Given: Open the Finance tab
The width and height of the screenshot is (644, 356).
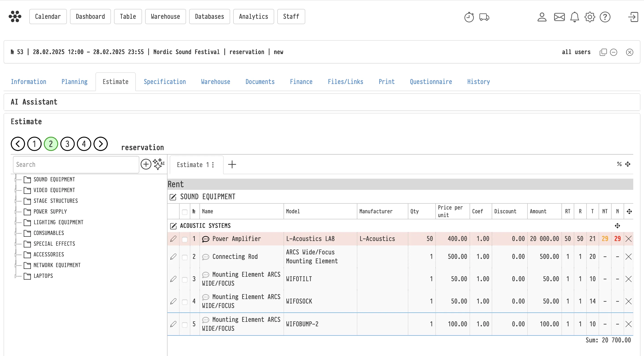Looking at the screenshot, I should coord(301,82).
